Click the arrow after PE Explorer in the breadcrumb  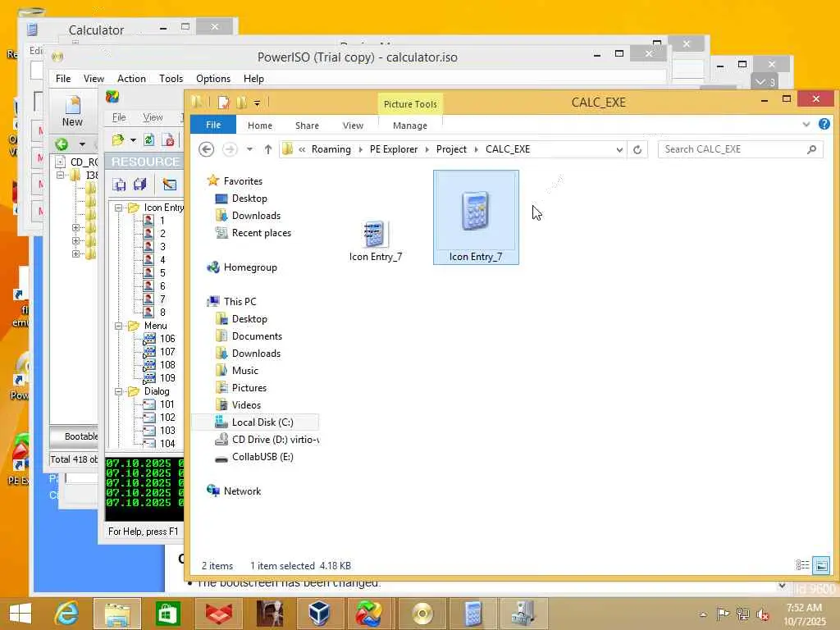tap(427, 149)
